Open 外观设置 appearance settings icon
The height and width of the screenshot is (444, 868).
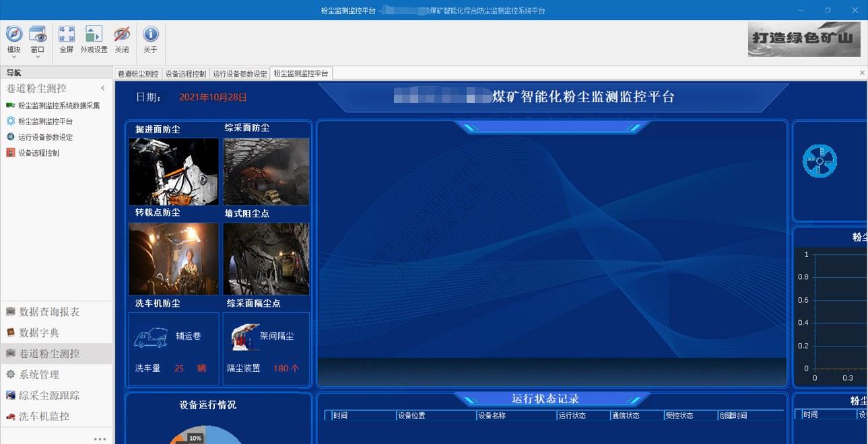click(93, 34)
